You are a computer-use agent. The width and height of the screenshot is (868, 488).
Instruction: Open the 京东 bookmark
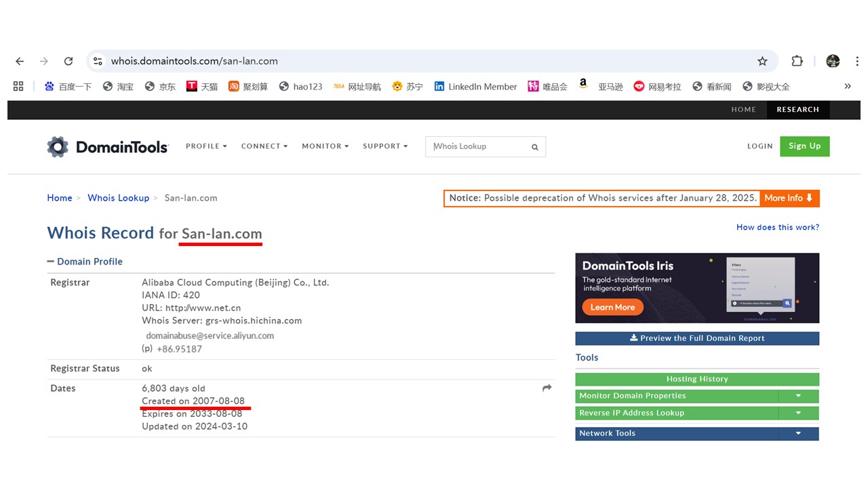(160, 87)
